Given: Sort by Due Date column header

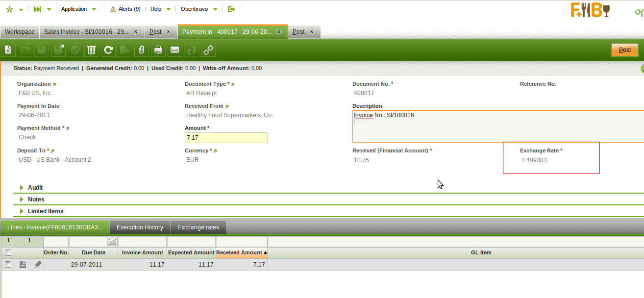Looking at the screenshot, I should (x=94, y=253).
